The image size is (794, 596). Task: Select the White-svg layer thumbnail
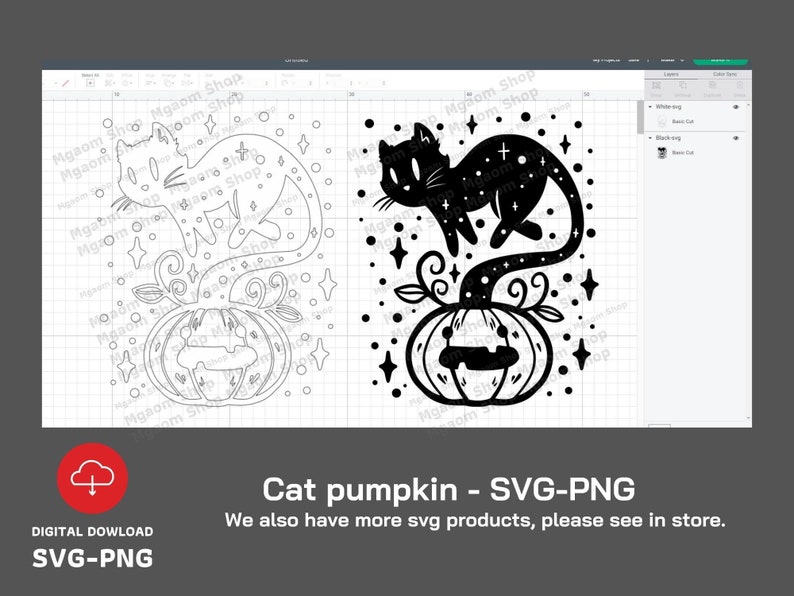[x=661, y=122]
